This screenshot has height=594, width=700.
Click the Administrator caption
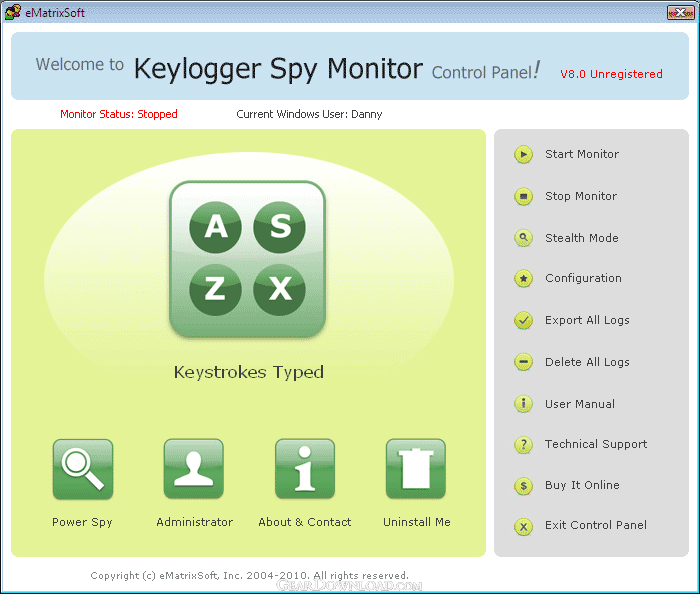coord(195,522)
